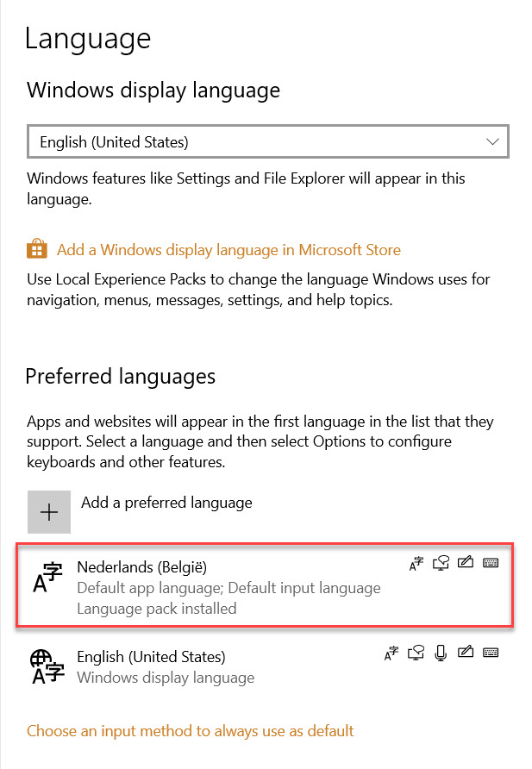Click the keyboard icon in the English row
This screenshot has width=532, height=769.
pos(491,653)
